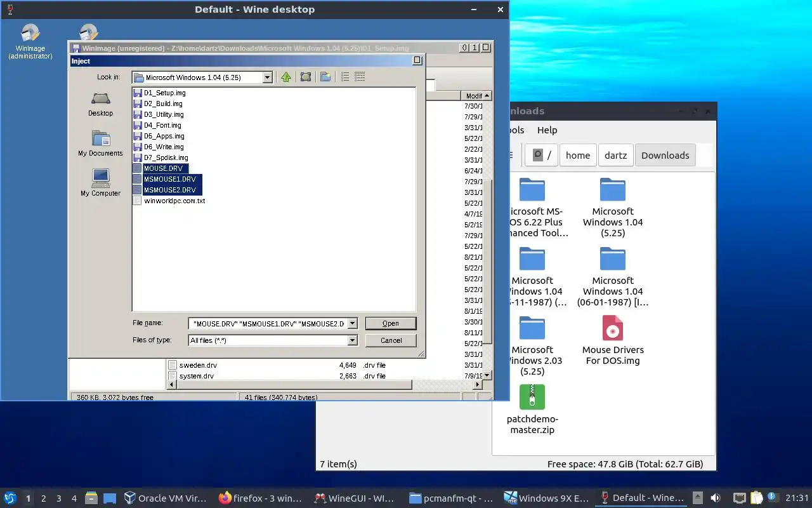Screen dimensions: 812x508
Task: Select the D1_Setup.img disk image
Action: coord(160,93)
